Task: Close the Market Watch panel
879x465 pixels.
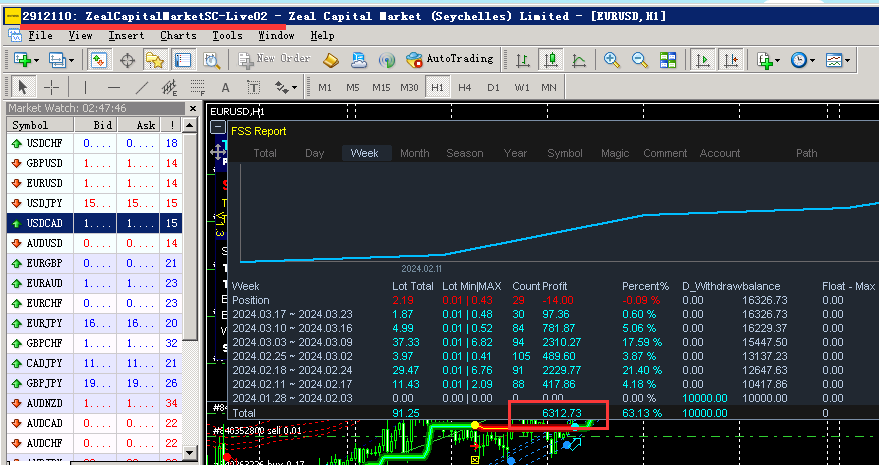Action: [193, 109]
